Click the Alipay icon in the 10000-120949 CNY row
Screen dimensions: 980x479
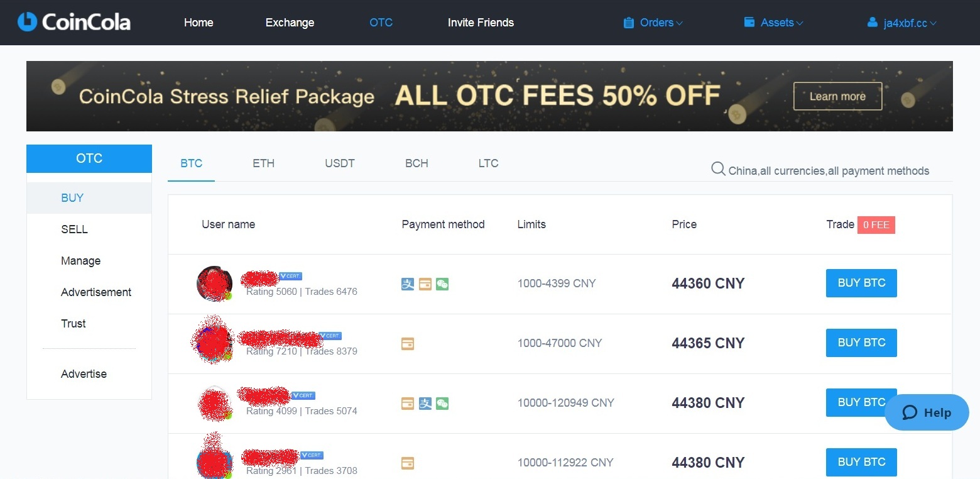(x=425, y=404)
